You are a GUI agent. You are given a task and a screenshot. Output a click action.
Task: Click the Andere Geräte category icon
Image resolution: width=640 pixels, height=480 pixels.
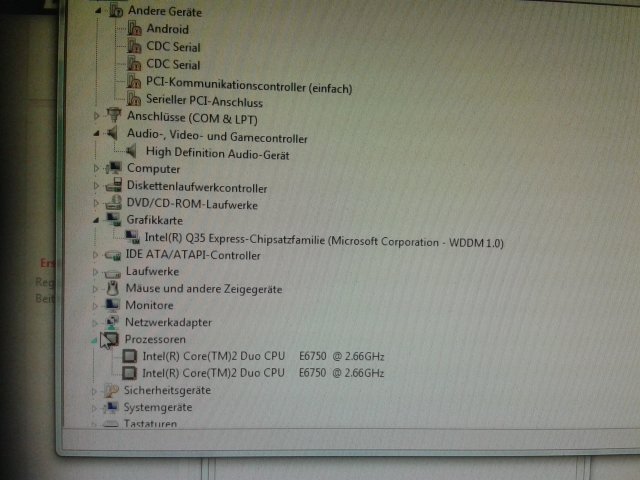(x=116, y=10)
